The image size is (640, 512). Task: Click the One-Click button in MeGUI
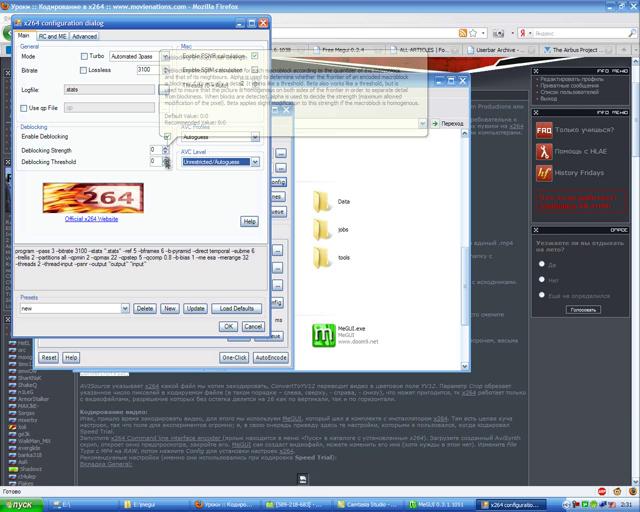pos(234,358)
